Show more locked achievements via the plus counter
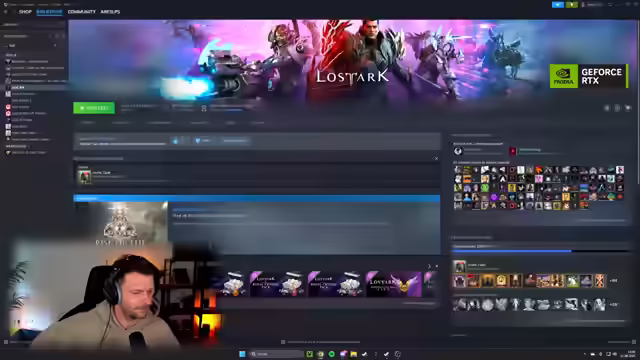The image size is (640, 360). point(613,304)
